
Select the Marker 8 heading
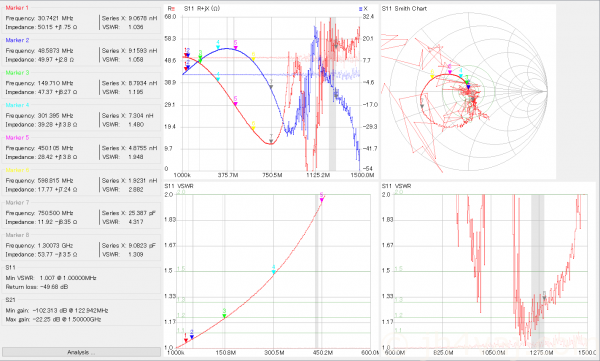tap(17, 235)
